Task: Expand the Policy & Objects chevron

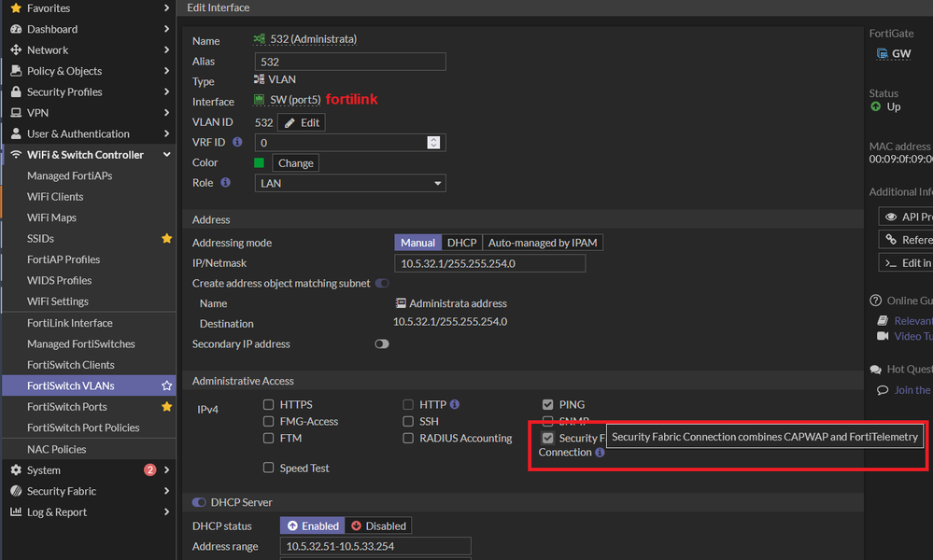Action: 166,71
